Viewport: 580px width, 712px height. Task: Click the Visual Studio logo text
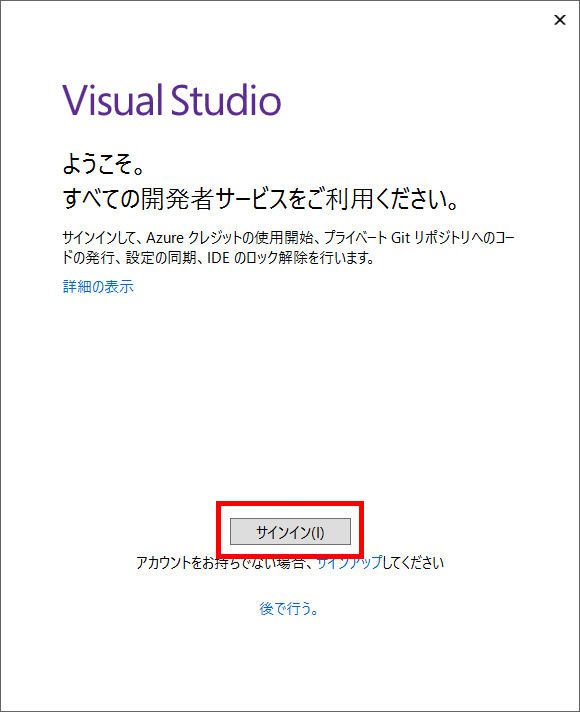(172, 100)
